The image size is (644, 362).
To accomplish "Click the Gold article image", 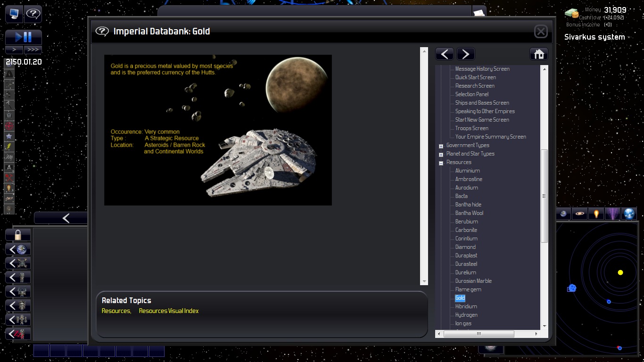I will coord(218,130).
